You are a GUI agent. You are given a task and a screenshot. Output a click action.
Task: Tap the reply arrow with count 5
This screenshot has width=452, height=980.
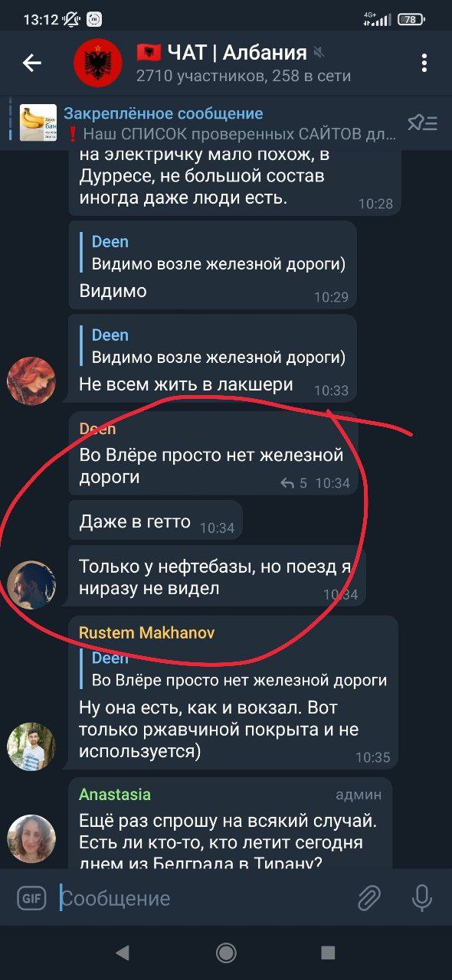click(x=293, y=483)
